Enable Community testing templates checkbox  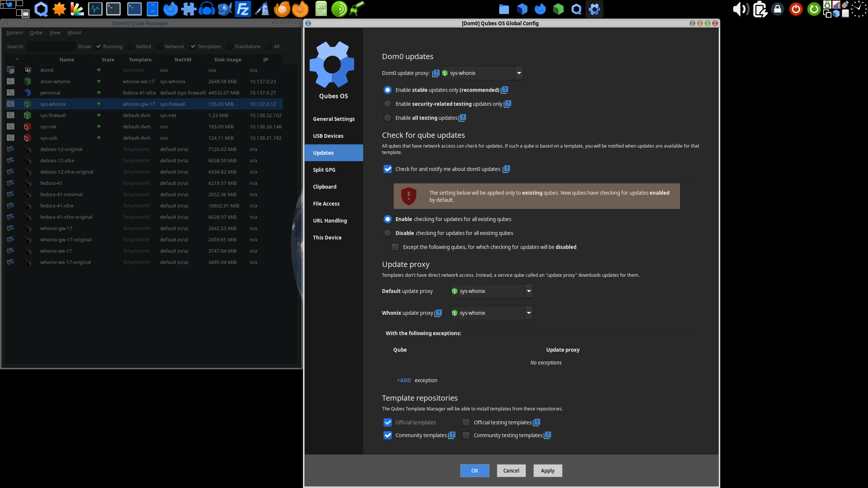[x=466, y=435]
